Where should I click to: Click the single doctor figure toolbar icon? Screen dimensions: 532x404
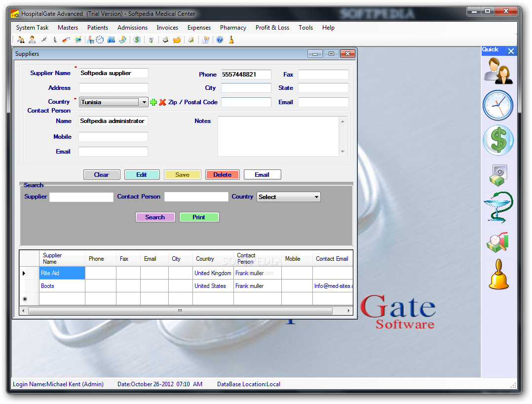tap(32, 40)
